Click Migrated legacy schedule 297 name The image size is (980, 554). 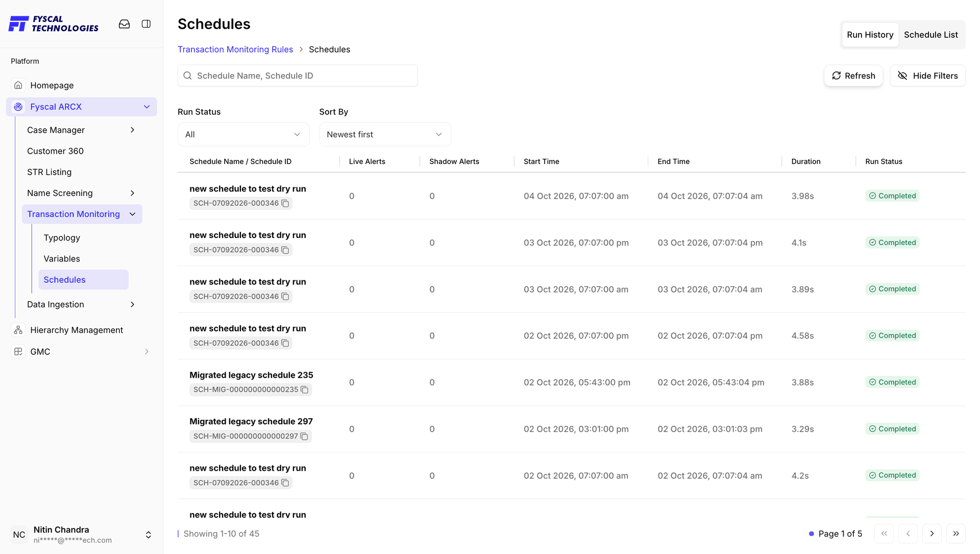pyautogui.click(x=251, y=422)
